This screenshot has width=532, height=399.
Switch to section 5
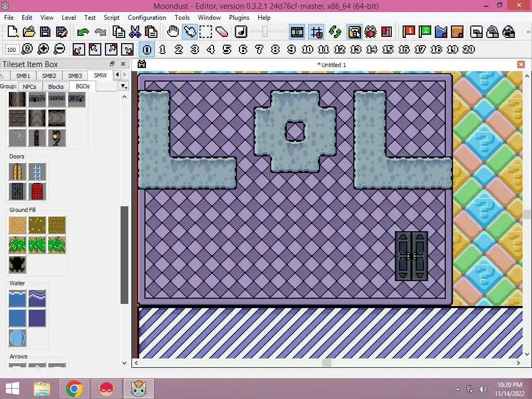[x=227, y=49]
